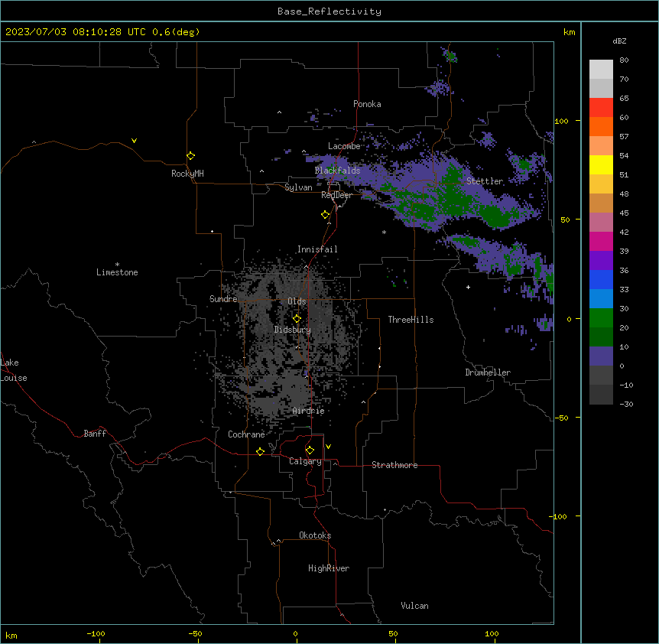The height and width of the screenshot is (644, 659).
Task: Select the dark gray -10 to -30 swatch
Action: pyautogui.click(x=601, y=395)
